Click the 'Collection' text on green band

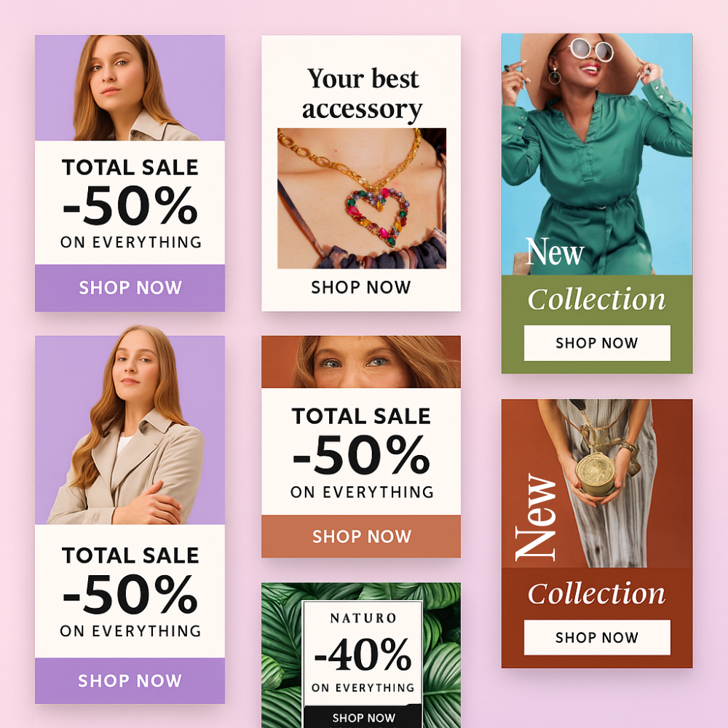pyautogui.click(x=597, y=299)
